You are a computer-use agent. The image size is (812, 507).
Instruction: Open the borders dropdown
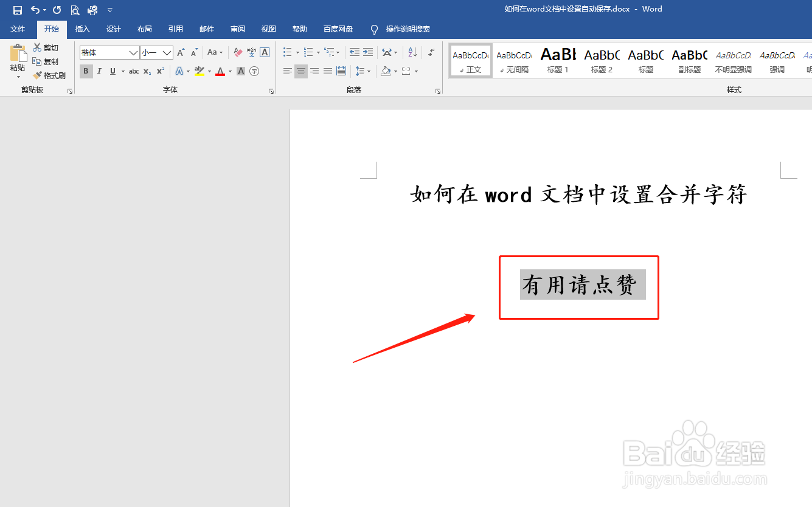[416, 71]
